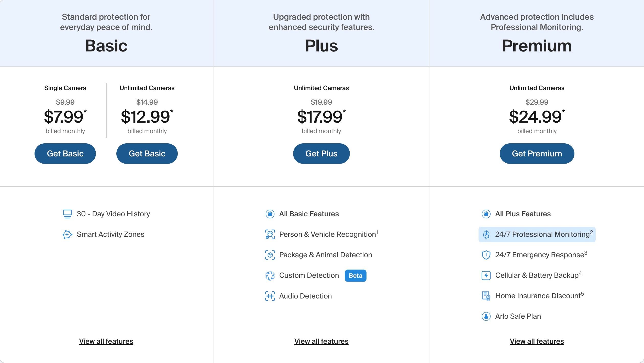This screenshot has width=644, height=363.
Task: Click the 24/7 Professional Monitoring icon
Action: 486,234
